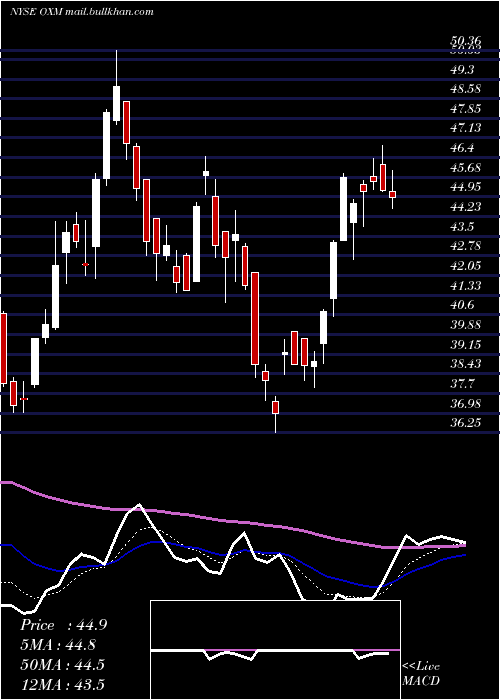Select the 47.13 price axis label
This screenshot has height=700, width=500.
[x=465, y=128]
